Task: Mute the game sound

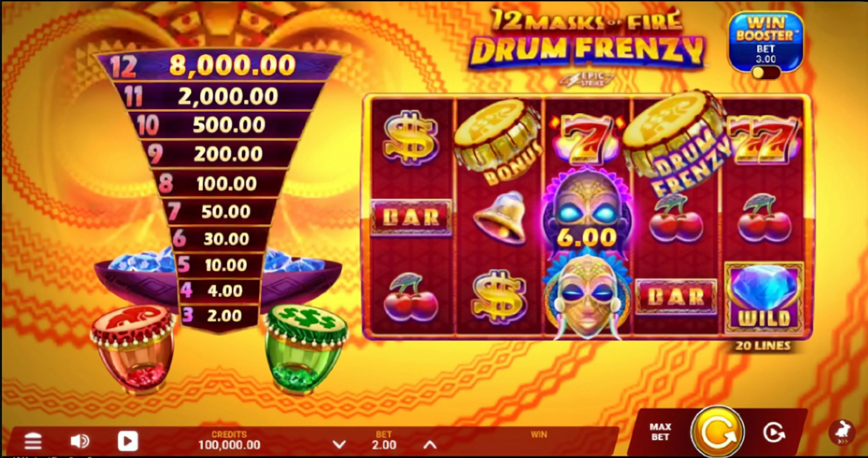Action: (x=80, y=441)
